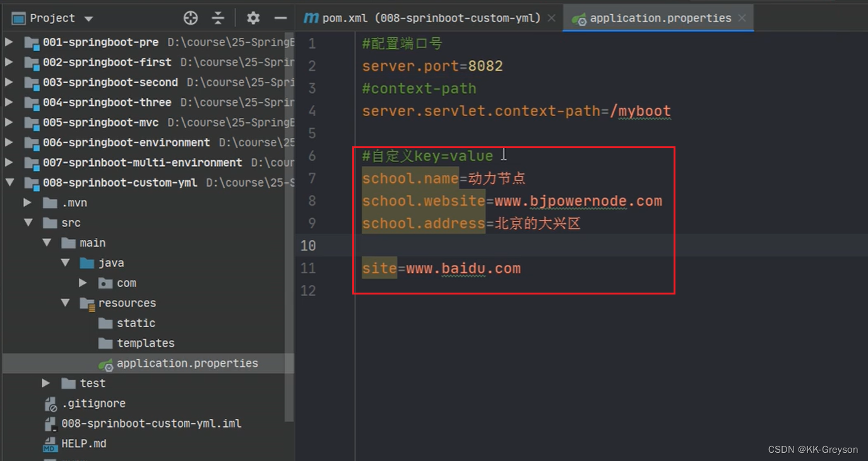Click the templates folder icon
The width and height of the screenshot is (868, 461).
(x=105, y=343)
